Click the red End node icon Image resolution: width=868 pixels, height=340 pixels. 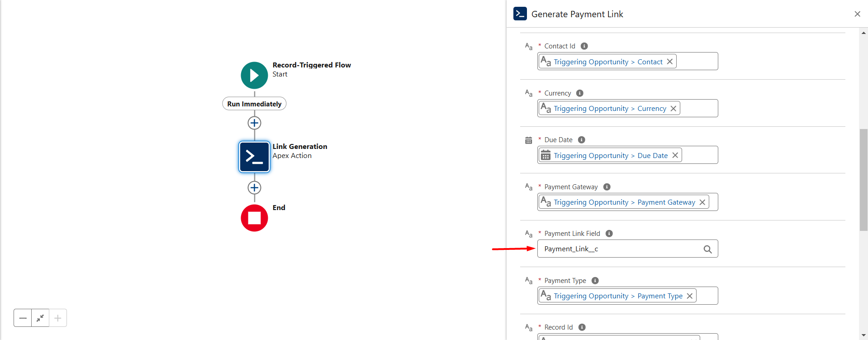254,218
